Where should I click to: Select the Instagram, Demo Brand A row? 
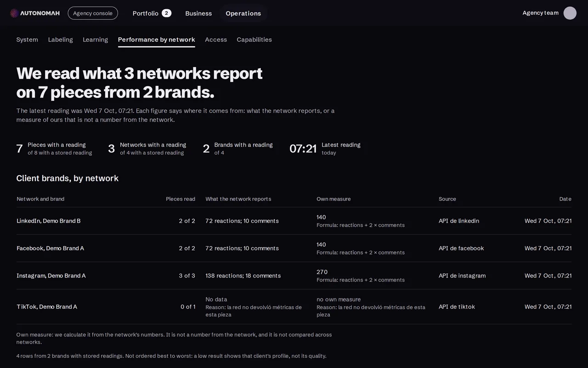point(294,276)
